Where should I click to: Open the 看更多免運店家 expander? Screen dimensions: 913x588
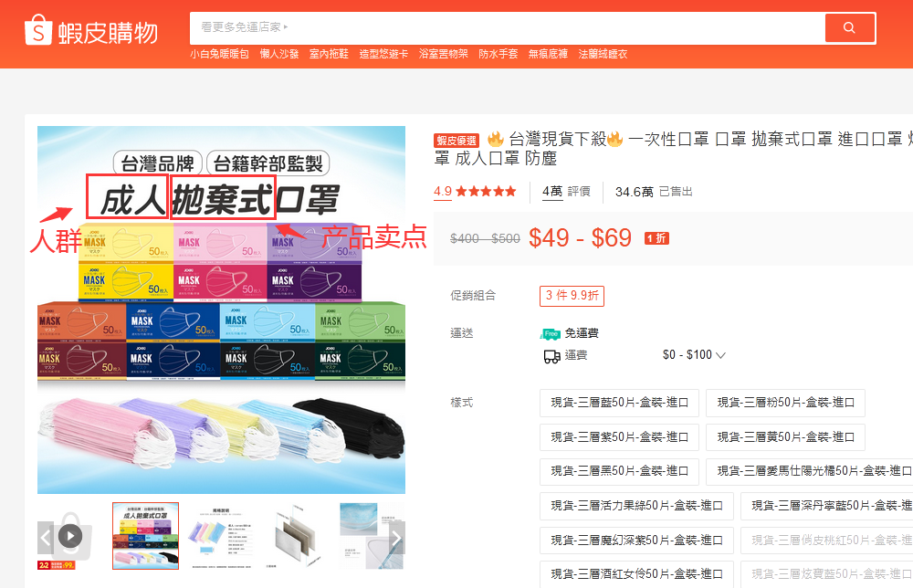[x=240, y=27]
